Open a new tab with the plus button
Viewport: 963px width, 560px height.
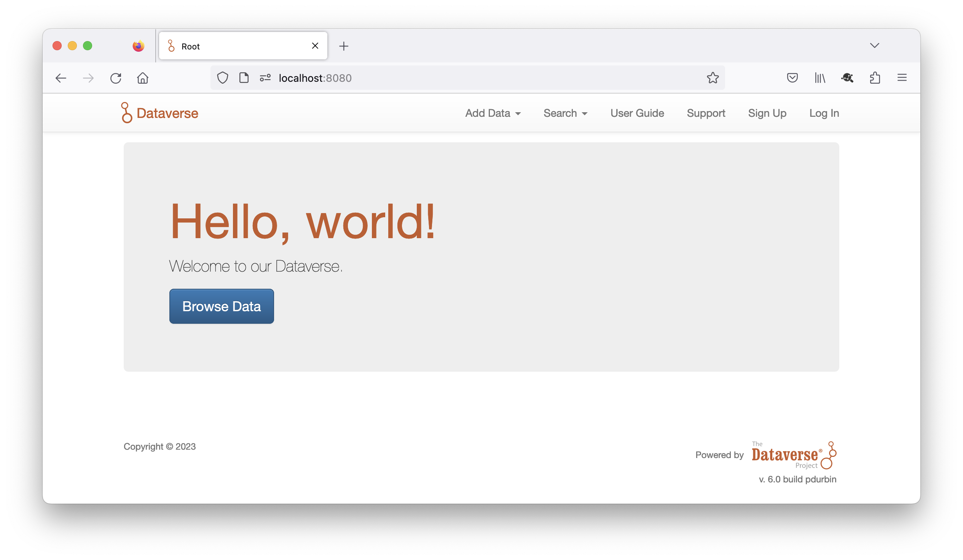tap(344, 46)
